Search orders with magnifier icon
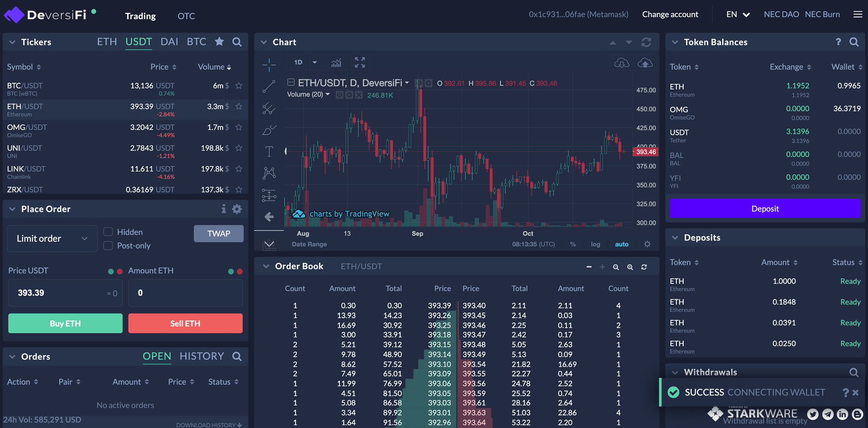This screenshot has height=428, width=868. point(237,356)
